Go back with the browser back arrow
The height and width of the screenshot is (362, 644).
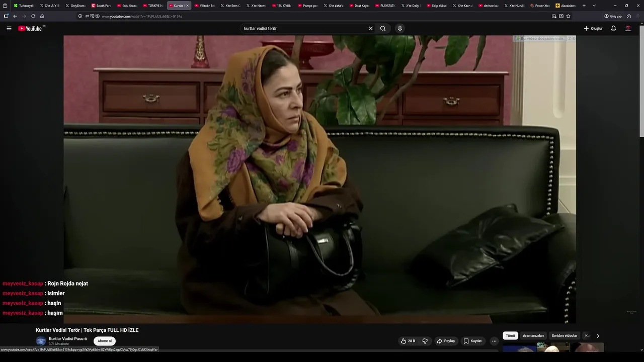15,16
